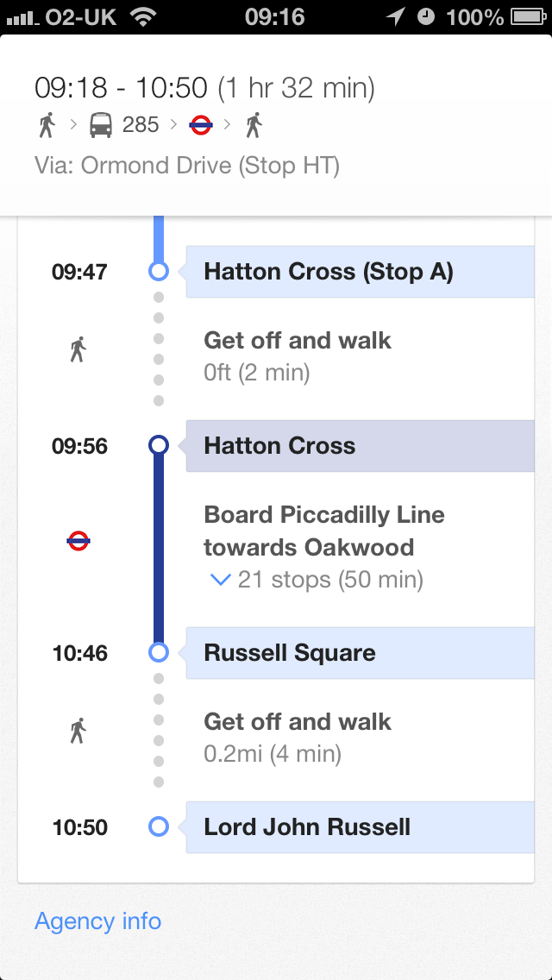Expand the 21 stops list
The image size is (552, 980).
(317, 580)
